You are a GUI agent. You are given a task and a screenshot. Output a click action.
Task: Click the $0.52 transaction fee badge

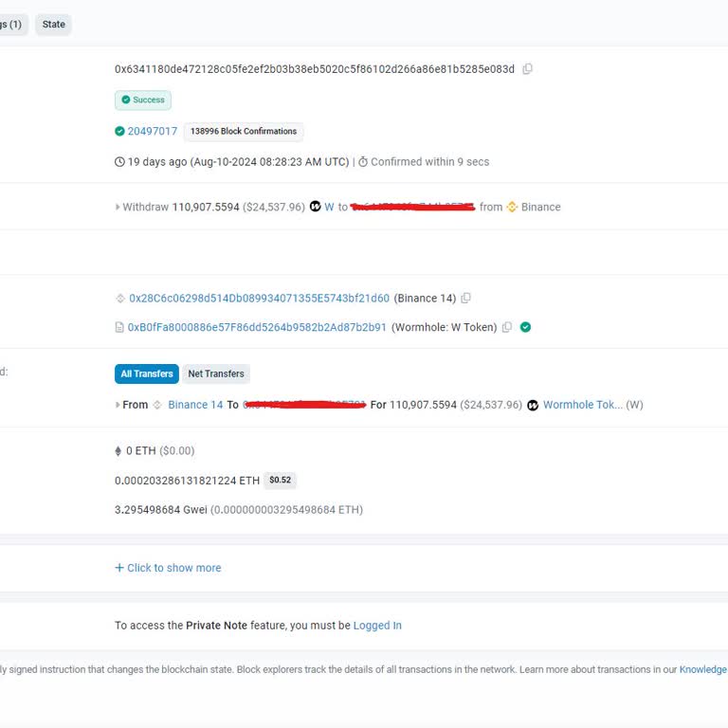(280, 481)
